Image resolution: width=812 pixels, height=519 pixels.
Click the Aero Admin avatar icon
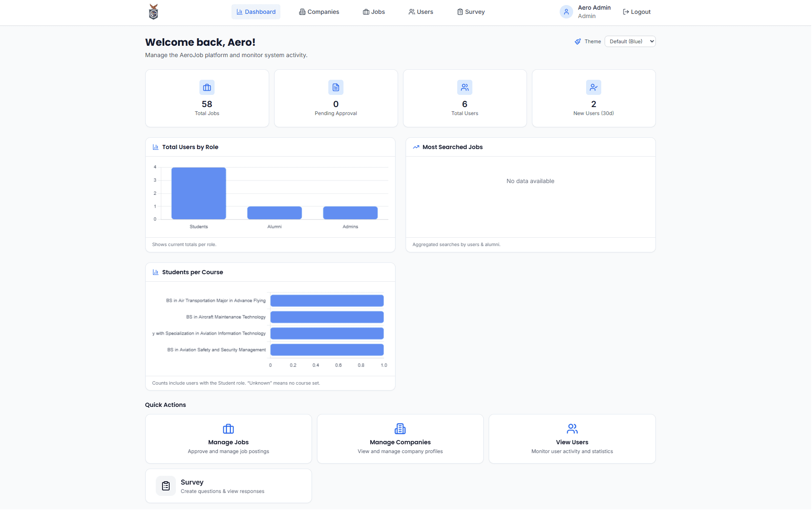coord(566,12)
